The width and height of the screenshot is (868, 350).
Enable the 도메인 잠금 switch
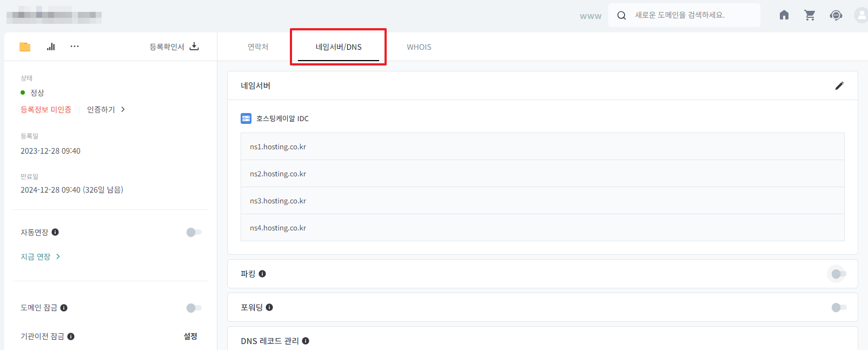[194, 308]
